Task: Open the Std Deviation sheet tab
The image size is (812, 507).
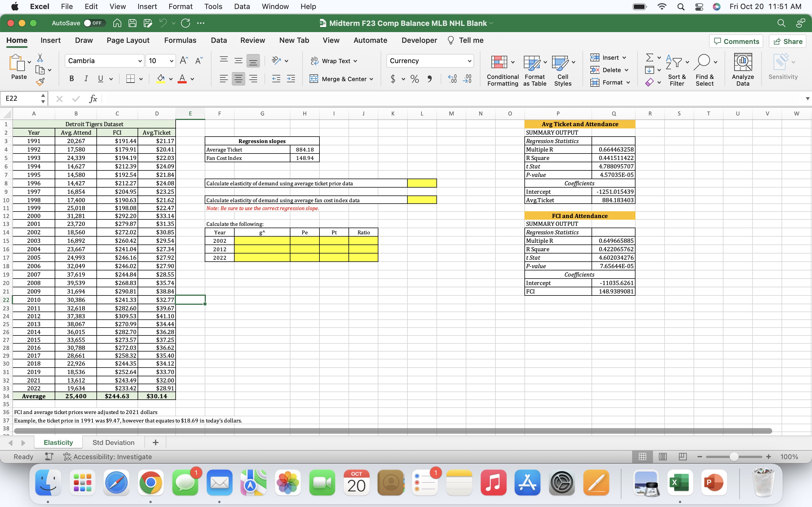Action: (x=113, y=442)
